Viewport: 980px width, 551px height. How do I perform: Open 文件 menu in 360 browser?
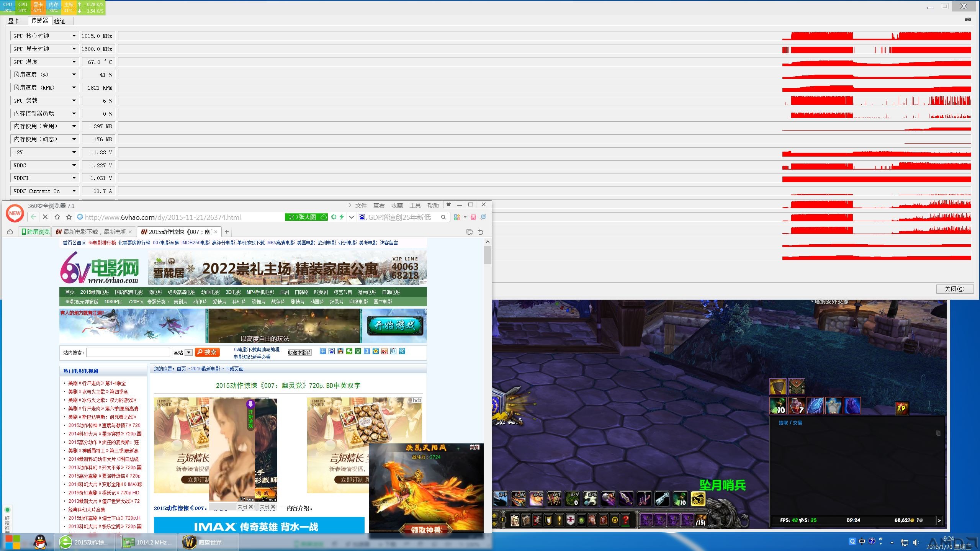[361, 206]
